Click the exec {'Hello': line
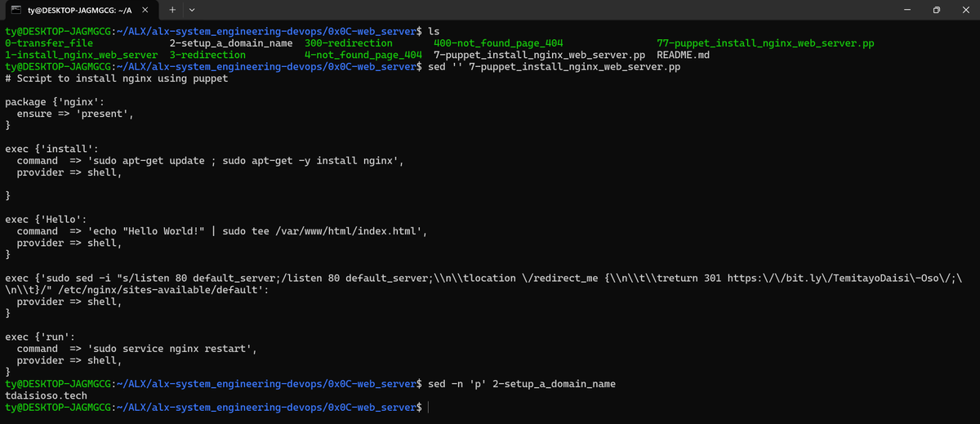The height and width of the screenshot is (424, 980). (46, 220)
